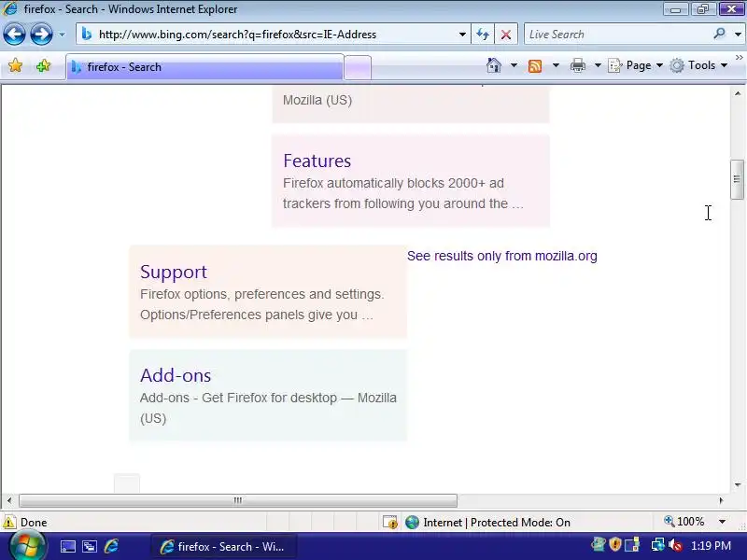
Task: Click the network tray icon
Action: [658, 544]
